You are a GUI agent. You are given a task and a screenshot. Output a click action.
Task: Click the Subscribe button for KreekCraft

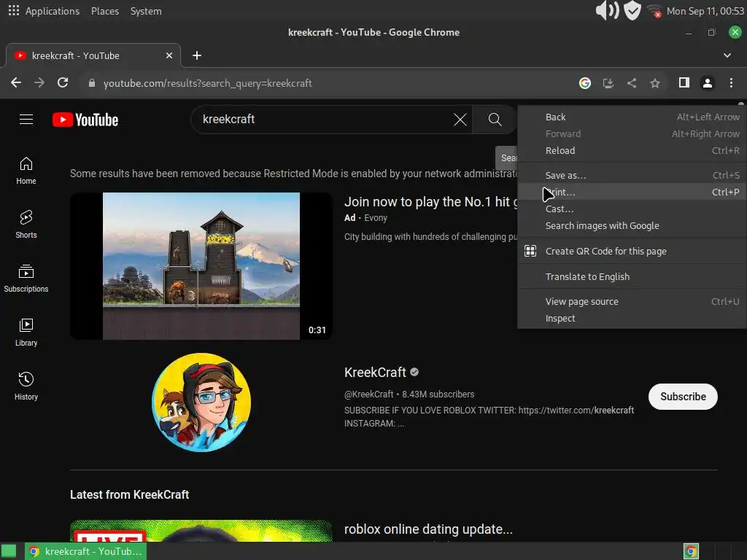(683, 397)
